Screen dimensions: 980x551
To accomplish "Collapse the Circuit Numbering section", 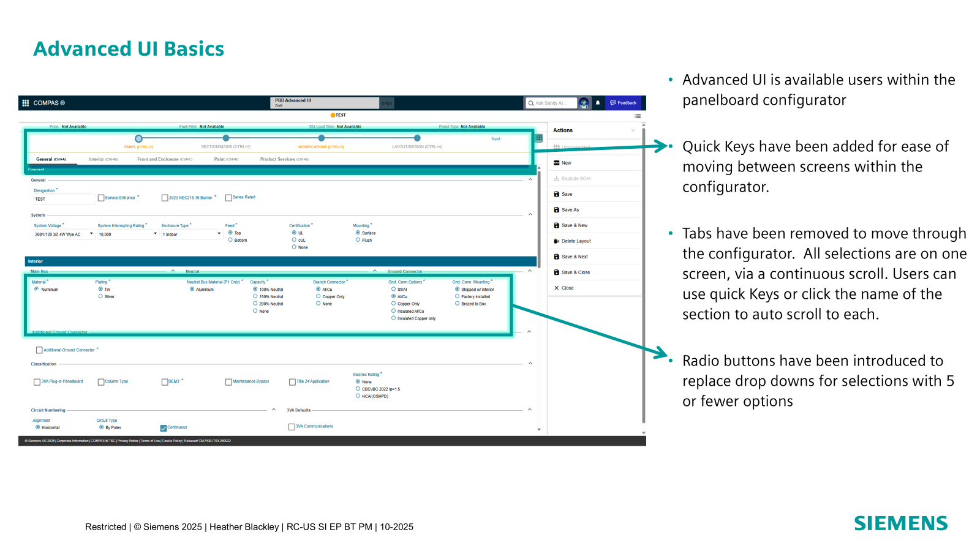I will 274,410.
